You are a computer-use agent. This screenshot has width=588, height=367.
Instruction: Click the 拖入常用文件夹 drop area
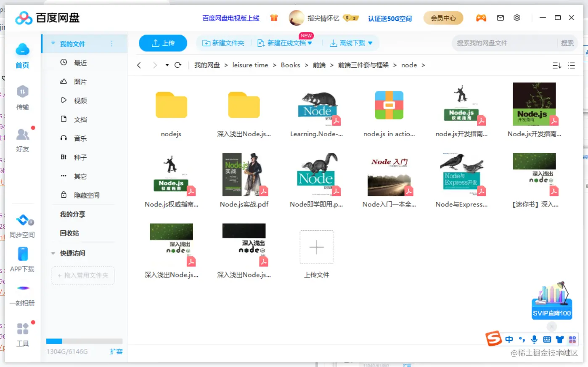click(83, 275)
